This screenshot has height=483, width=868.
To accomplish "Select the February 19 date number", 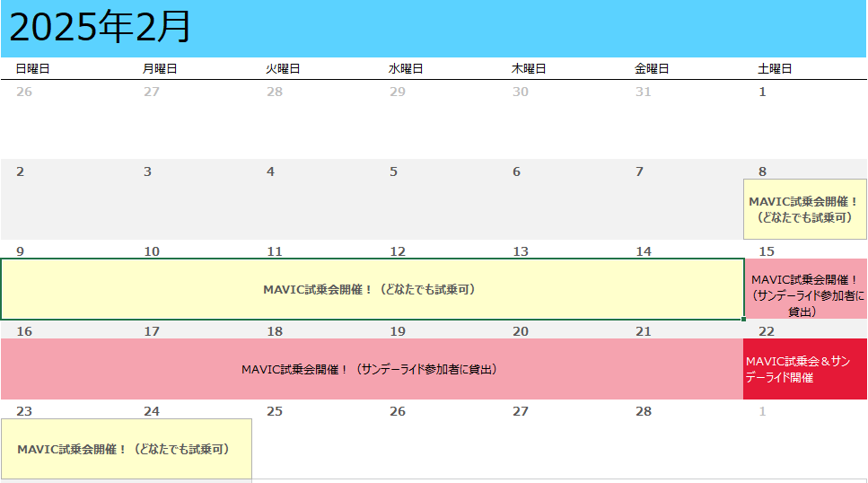I will click(398, 331).
